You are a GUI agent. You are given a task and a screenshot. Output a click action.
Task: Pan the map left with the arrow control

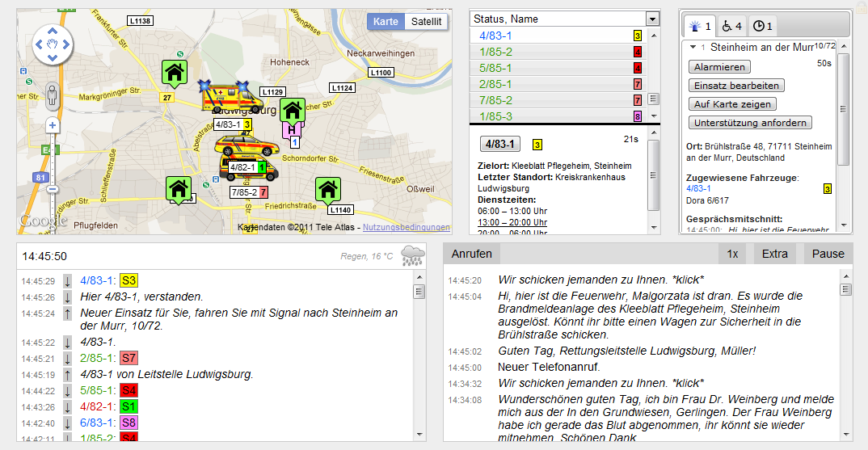40,44
